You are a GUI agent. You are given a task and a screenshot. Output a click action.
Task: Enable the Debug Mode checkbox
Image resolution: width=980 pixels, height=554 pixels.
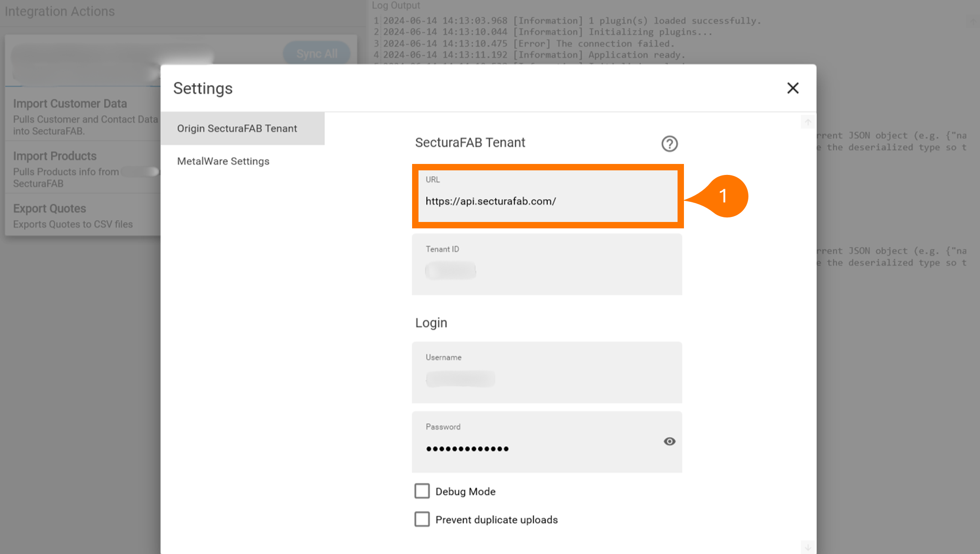(422, 491)
